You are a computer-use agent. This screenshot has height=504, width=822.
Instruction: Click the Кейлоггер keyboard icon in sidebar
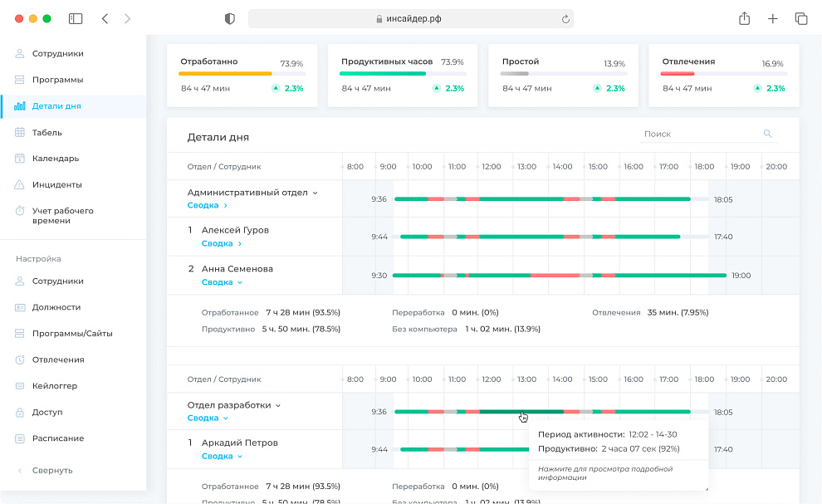point(19,386)
